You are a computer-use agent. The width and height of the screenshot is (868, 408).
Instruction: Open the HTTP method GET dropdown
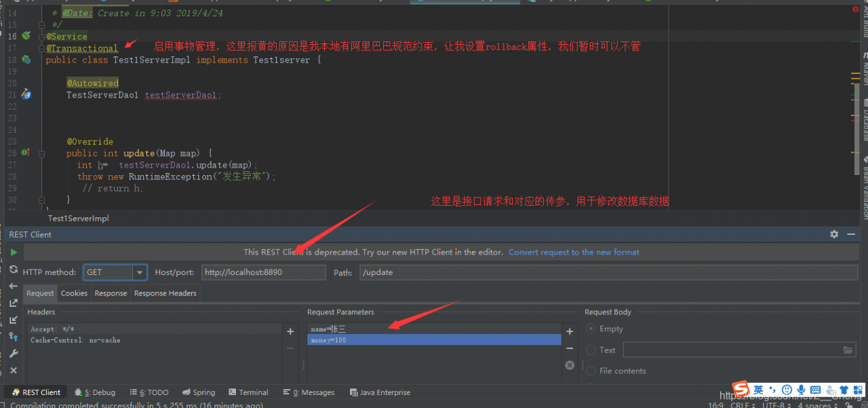click(x=115, y=272)
